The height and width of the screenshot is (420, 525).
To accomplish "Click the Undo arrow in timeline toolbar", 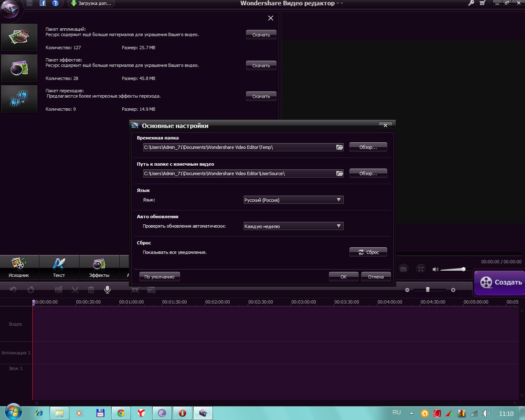I will point(13,290).
